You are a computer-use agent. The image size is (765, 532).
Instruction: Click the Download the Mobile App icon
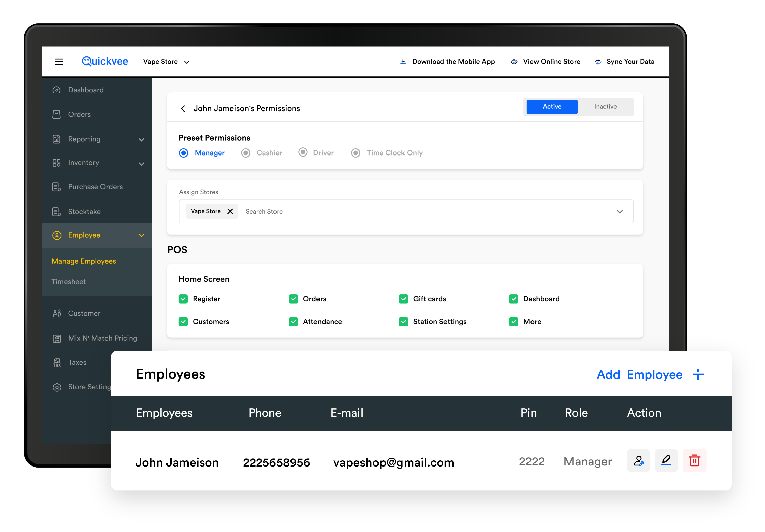[403, 62]
